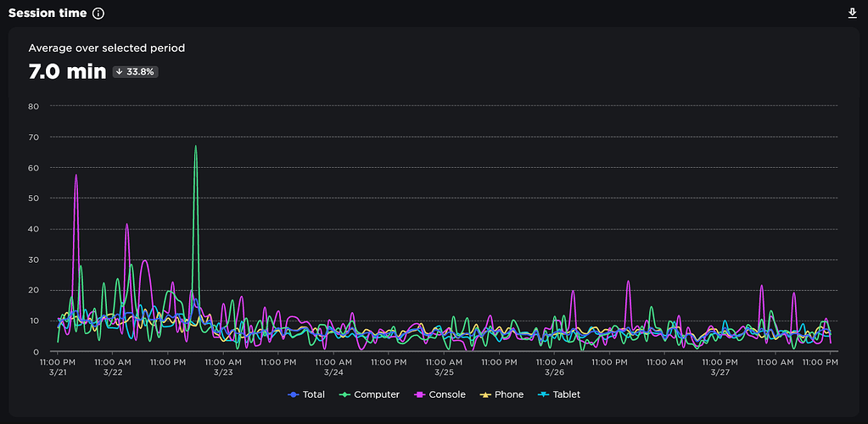
Task: Click the 3/25 date label on axis
Action: 444,372
